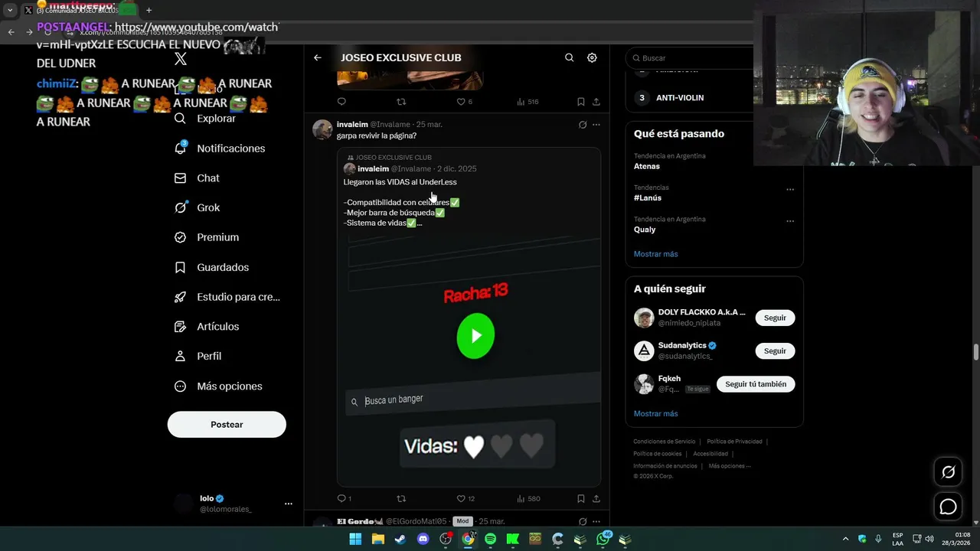Click Mostrar más under A quién seguir
Screen dimensions: 980x551
655,414
